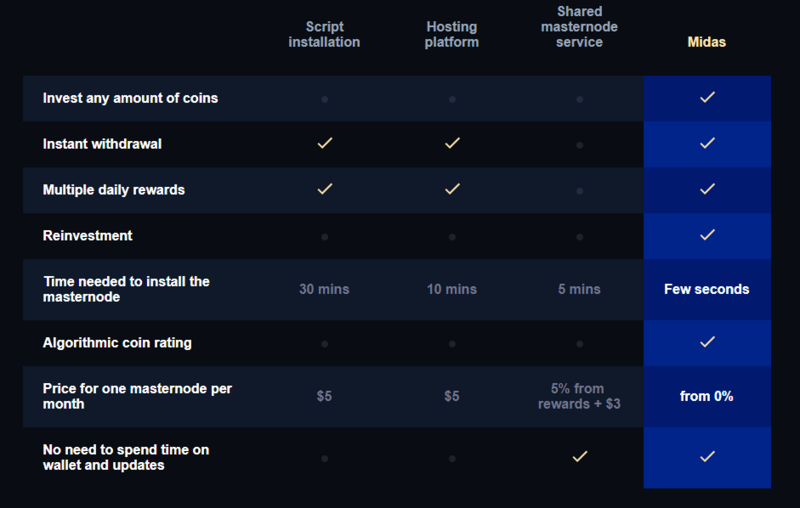The height and width of the screenshot is (508, 800).
Task: Select the Shared masternode service header
Action: point(580,27)
